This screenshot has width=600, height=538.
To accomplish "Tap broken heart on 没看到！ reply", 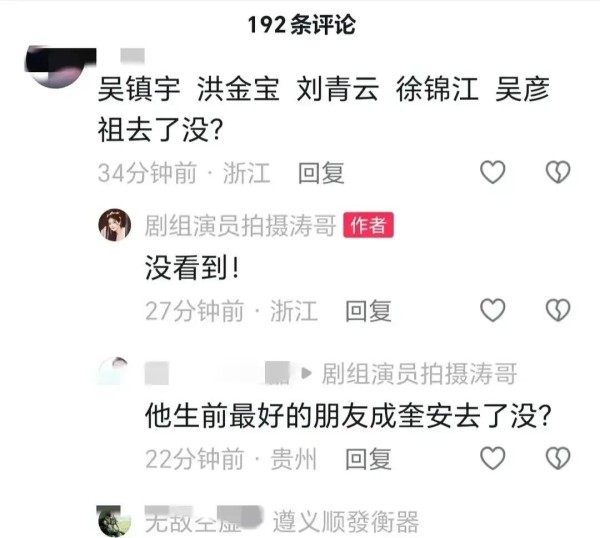I will [558, 310].
